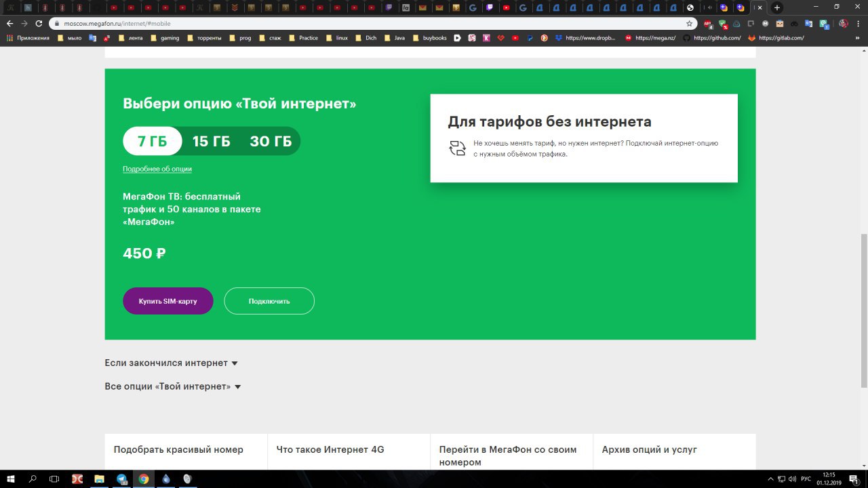868x488 pixels.
Task: Open the Dropbox bookmark
Action: click(x=586, y=38)
